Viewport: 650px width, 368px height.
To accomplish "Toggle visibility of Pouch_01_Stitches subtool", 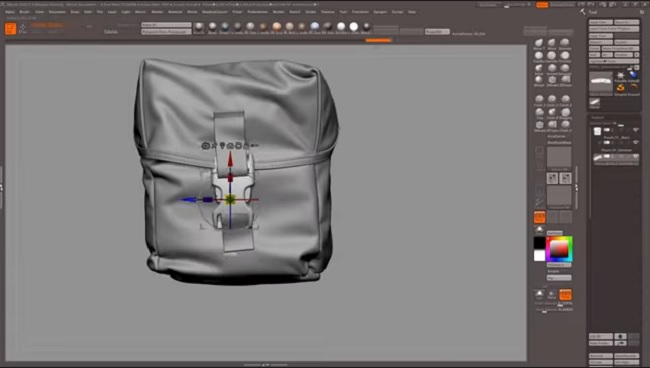I will [635, 143].
